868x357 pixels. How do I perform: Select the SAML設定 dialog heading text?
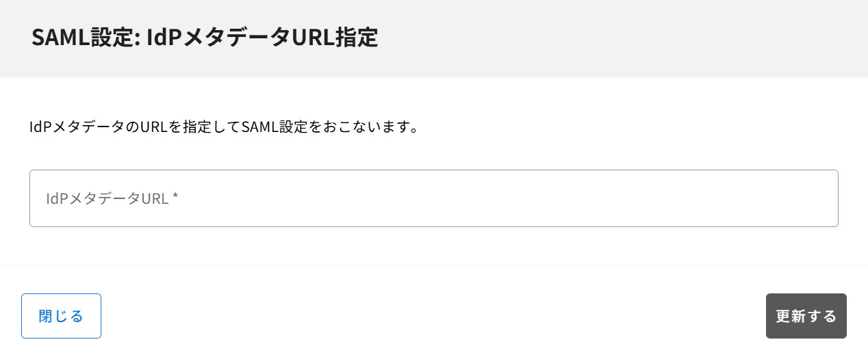click(x=205, y=38)
